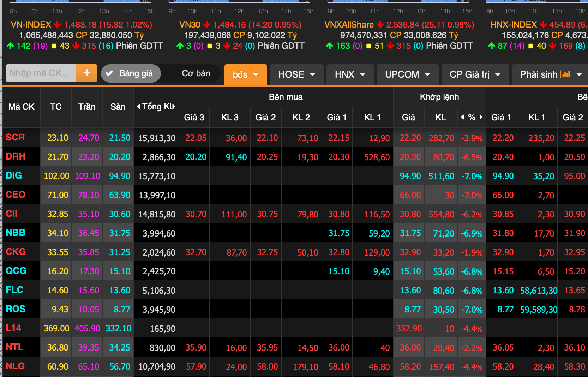Click right arrow beside Tổng KL header
The width and height of the screenshot is (588, 377).
[x=174, y=107]
